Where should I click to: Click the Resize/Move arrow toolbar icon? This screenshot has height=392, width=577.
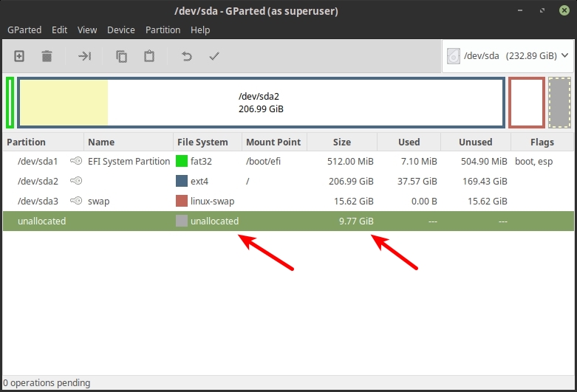(85, 56)
